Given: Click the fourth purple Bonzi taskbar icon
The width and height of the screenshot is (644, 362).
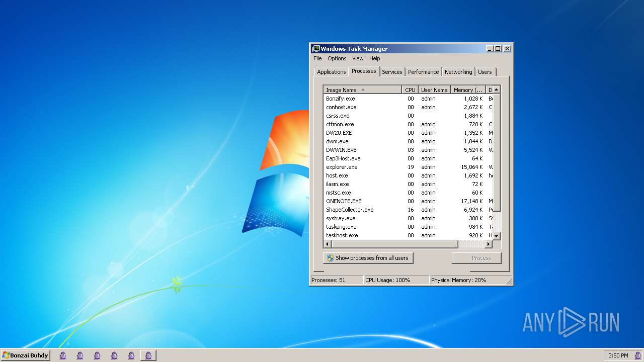Looking at the screenshot, I should (x=114, y=355).
